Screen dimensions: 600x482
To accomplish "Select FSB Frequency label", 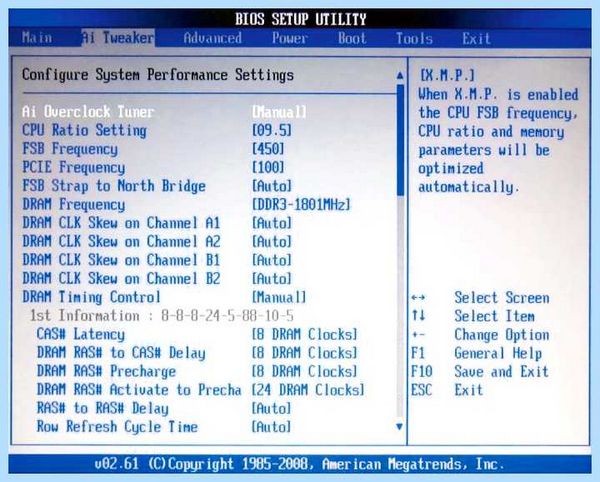I will tap(70, 149).
